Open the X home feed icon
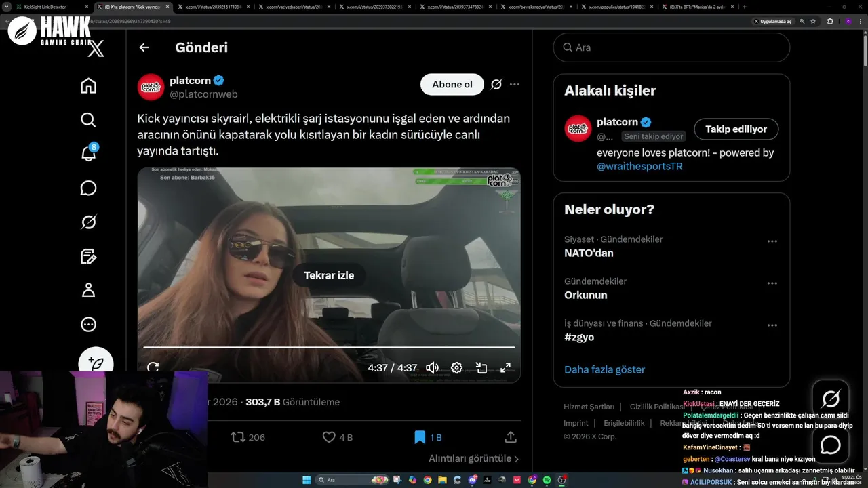This screenshot has height=488, width=868. point(88,86)
